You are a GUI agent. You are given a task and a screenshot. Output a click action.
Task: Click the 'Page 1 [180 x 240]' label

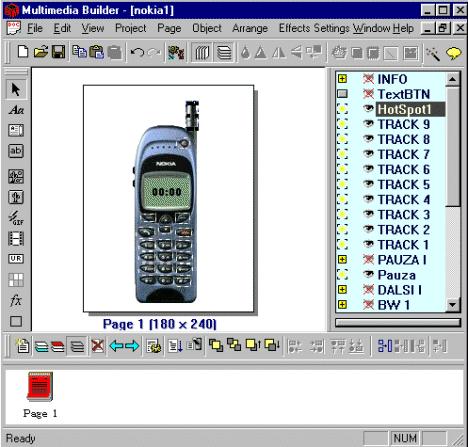pos(160,324)
